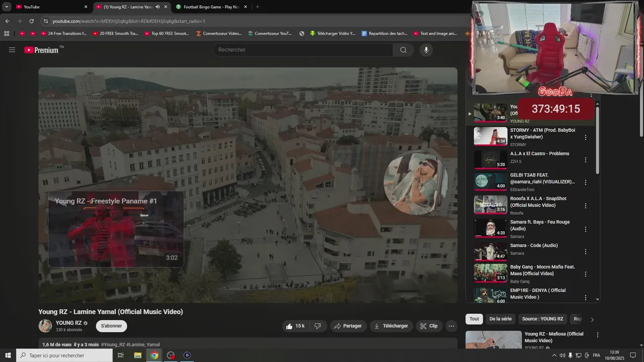Click the S'abonner subscribe button
Screen dimensions: 644x362
(x=111, y=326)
